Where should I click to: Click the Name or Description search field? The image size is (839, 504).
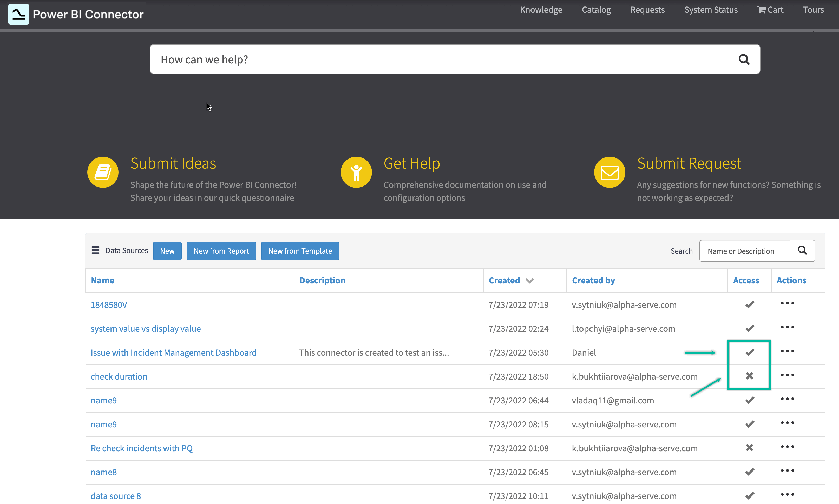click(x=744, y=251)
